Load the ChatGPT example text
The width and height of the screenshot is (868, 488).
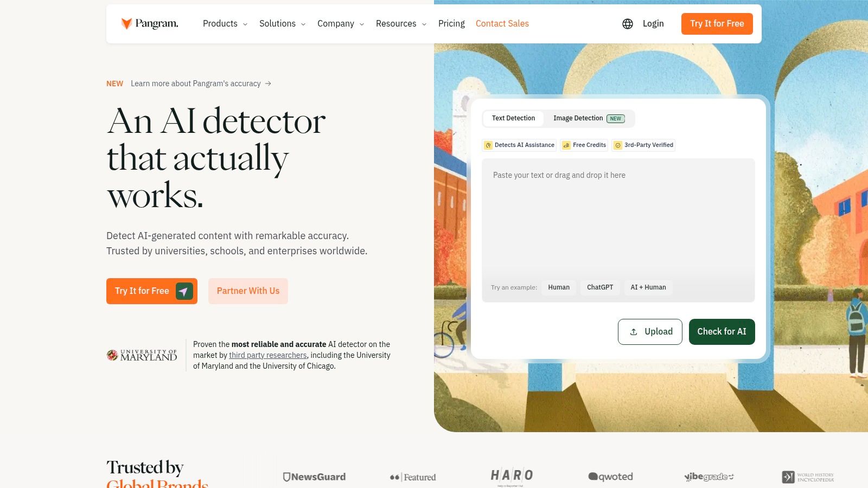(600, 287)
